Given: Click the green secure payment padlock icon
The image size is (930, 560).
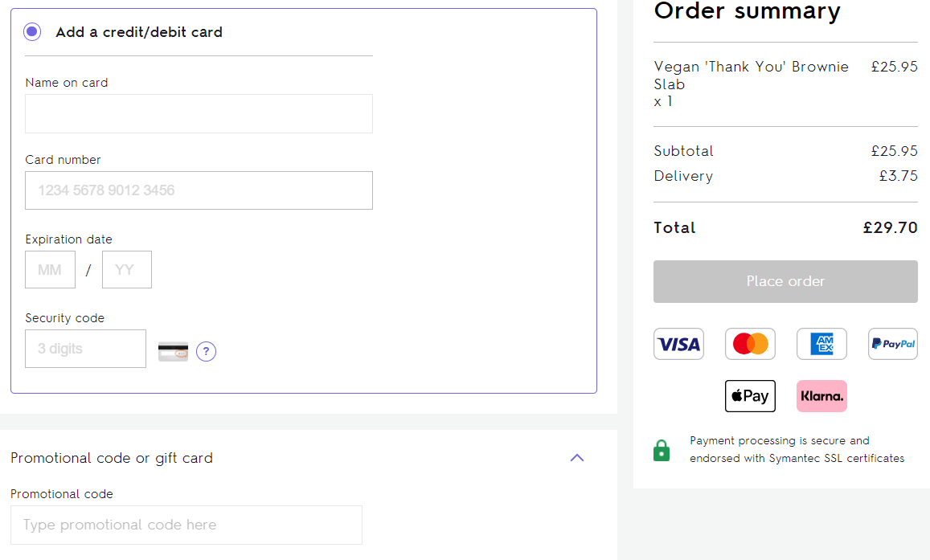Looking at the screenshot, I should pos(662,450).
